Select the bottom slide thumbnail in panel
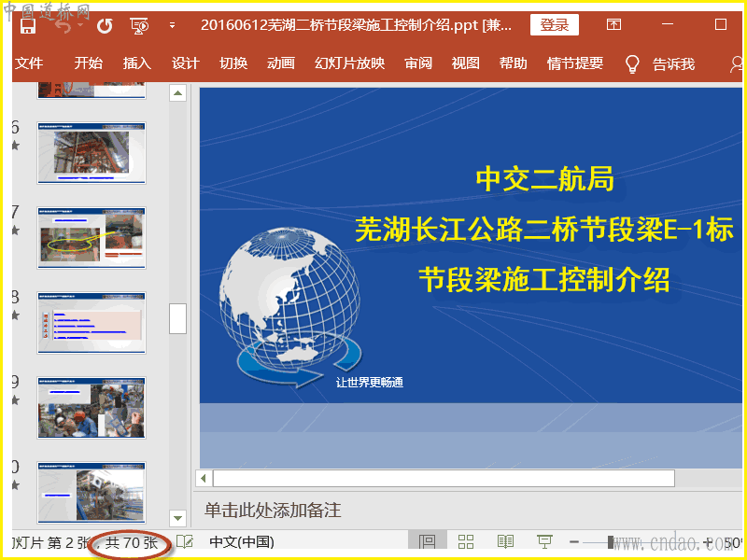 coord(92,493)
